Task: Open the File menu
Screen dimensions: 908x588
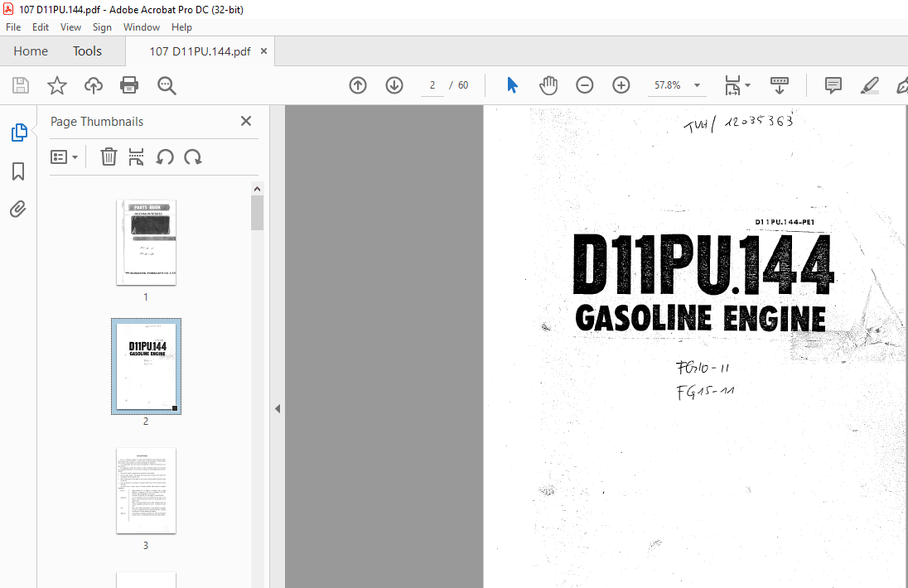Action: (x=13, y=27)
